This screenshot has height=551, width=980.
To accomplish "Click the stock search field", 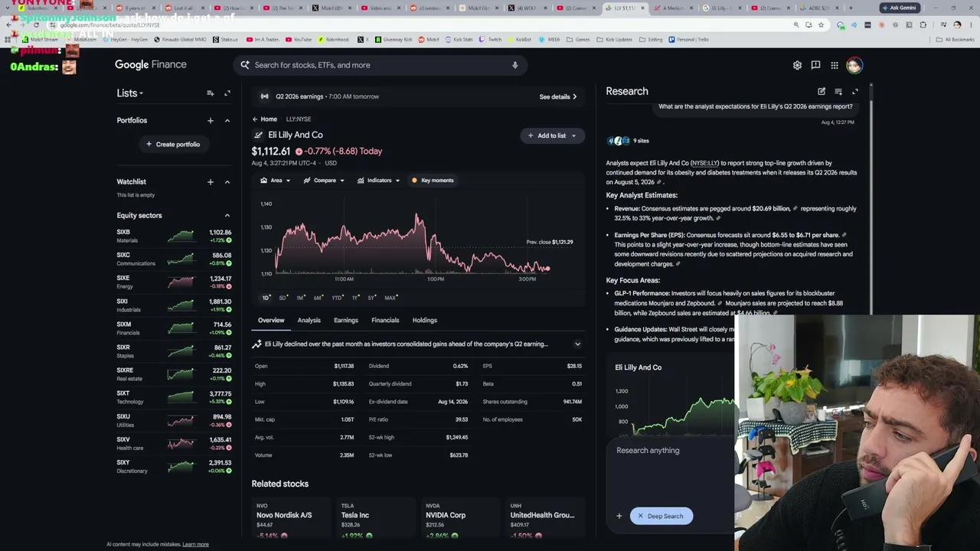I will (x=380, y=65).
